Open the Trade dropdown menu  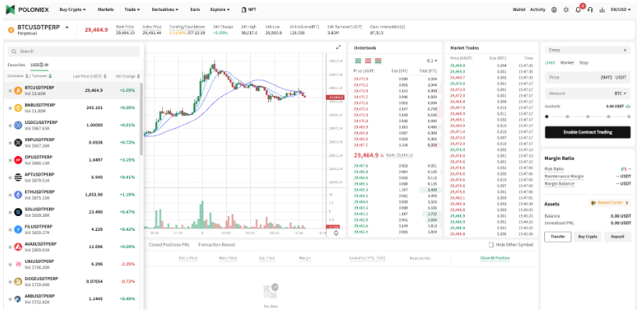[x=133, y=9]
